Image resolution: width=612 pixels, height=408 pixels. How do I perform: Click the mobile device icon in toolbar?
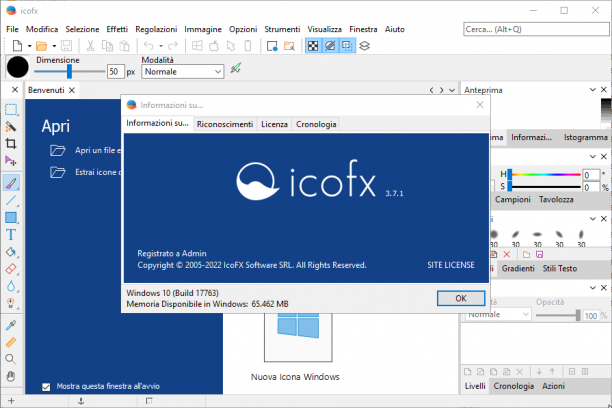[x=248, y=46]
